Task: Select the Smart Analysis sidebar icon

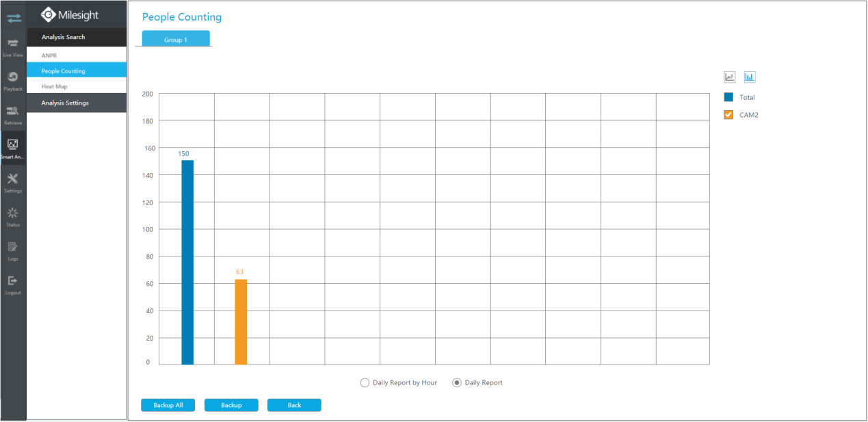Action: click(13, 148)
